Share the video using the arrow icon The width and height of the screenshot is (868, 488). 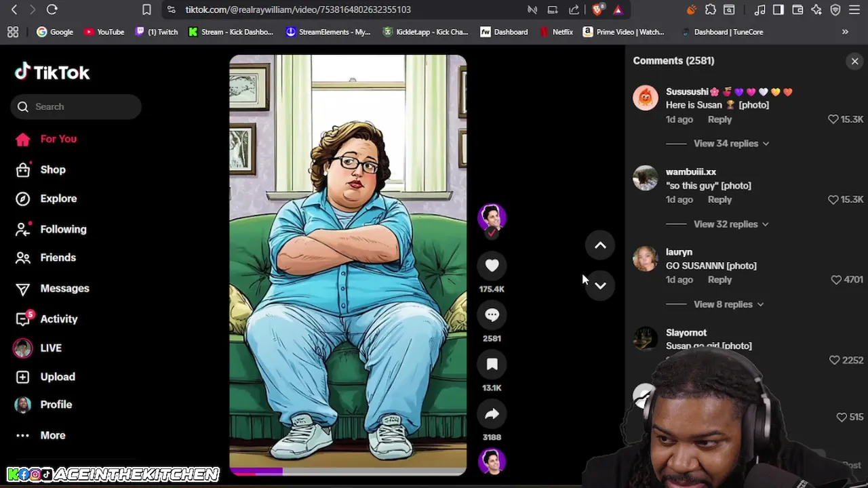(x=492, y=414)
